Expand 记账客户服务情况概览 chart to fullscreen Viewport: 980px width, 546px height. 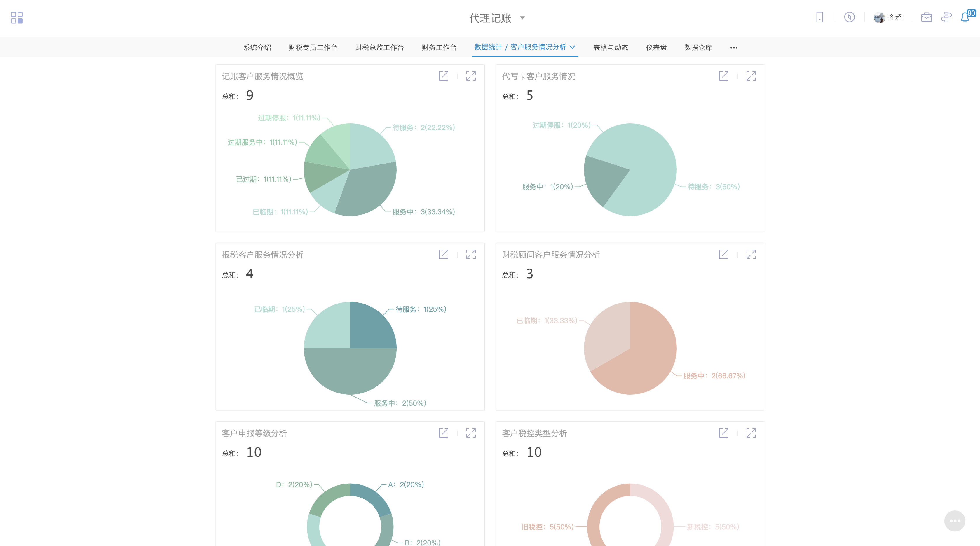click(x=471, y=76)
